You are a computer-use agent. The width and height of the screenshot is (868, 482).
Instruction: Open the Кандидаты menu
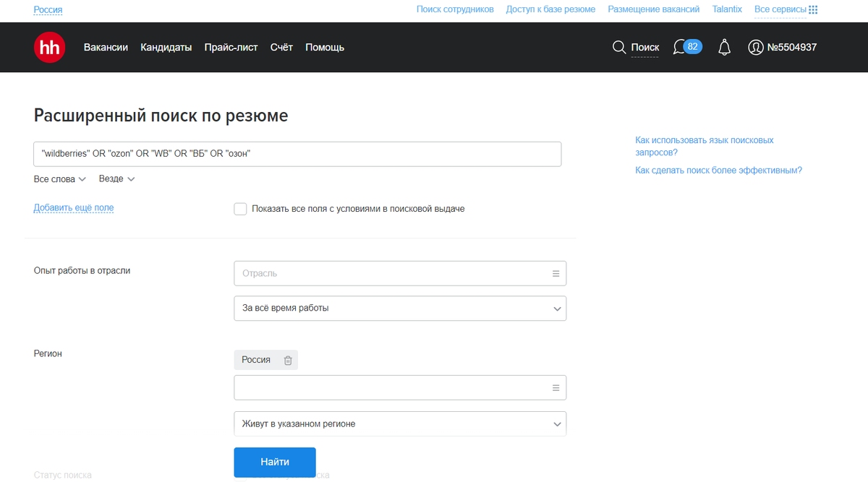166,47
